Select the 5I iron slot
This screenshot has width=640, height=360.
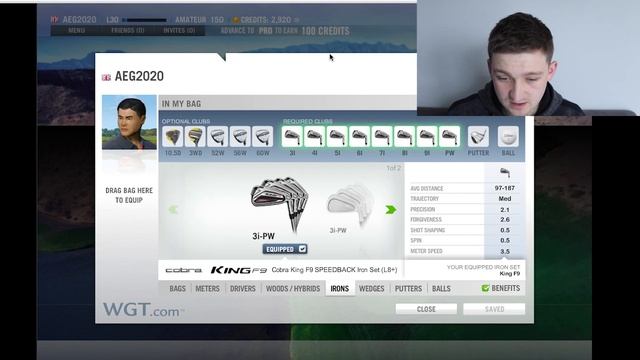pyautogui.click(x=337, y=137)
